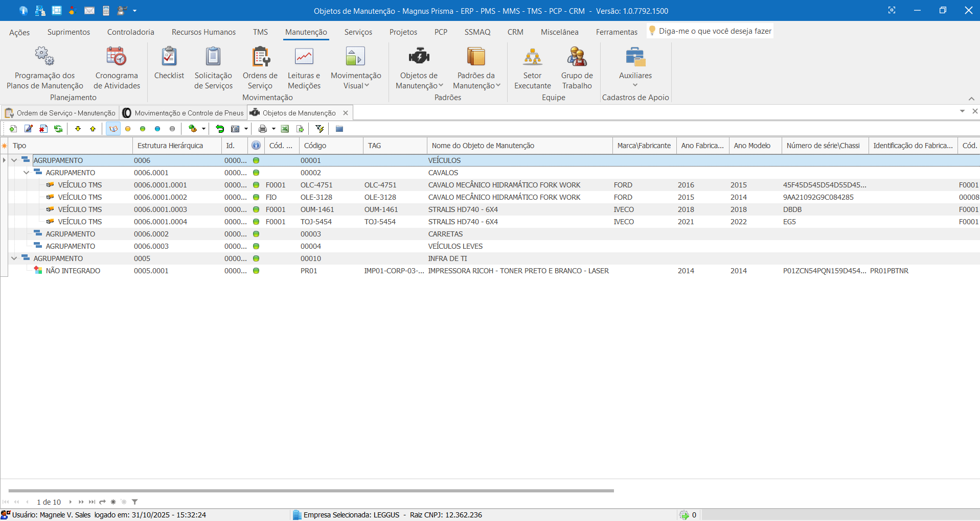Collapse the CAVALOS grouping node
The height and width of the screenshot is (521, 980).
(26, 173)
